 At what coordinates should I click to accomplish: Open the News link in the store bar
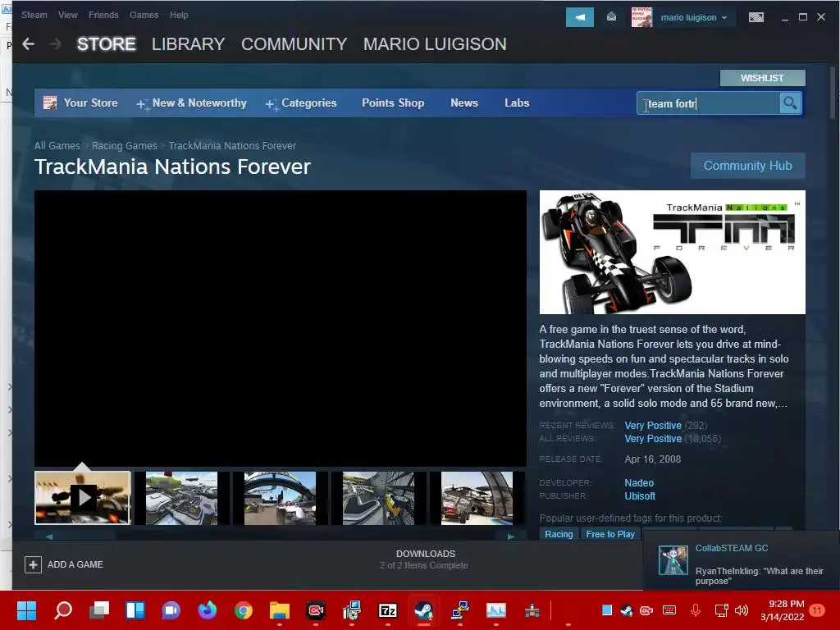(464, 103)
